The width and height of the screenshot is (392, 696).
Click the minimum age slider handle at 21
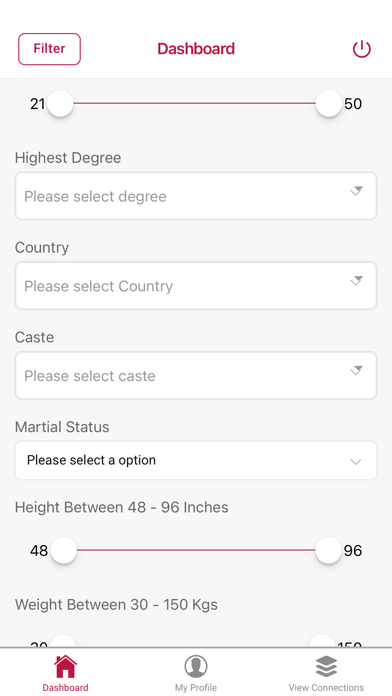(x=60, y=103)
